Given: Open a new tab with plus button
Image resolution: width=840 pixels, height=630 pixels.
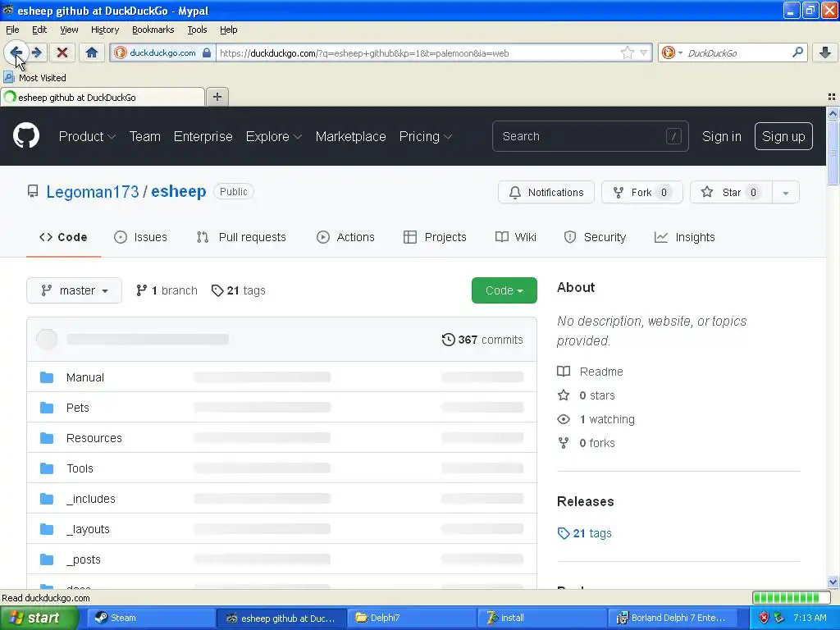Looking at the screenshot, I should point(217,97).
